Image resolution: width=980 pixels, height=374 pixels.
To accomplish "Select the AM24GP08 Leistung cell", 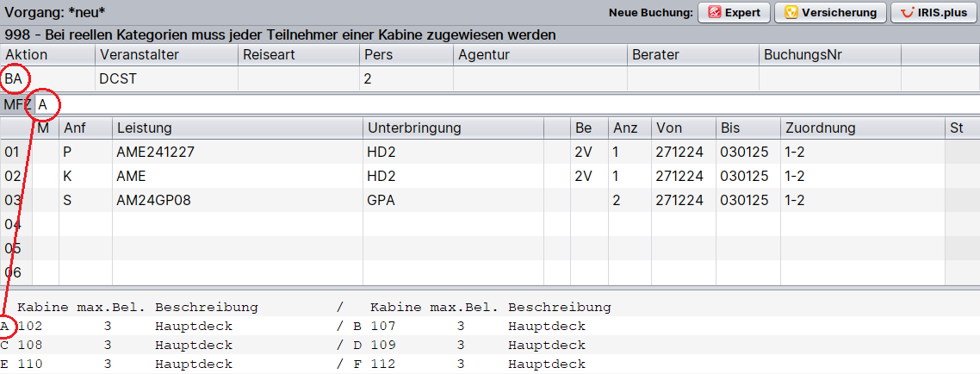I will coord(237,200).
